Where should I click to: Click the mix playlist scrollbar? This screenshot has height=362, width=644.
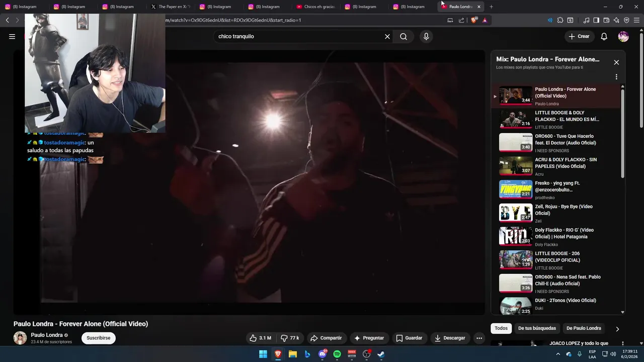click(x=622, y=133)
